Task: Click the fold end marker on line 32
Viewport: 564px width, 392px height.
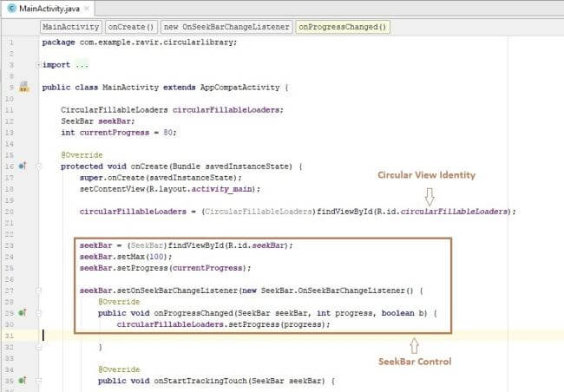Action: (x=38, y=347)
